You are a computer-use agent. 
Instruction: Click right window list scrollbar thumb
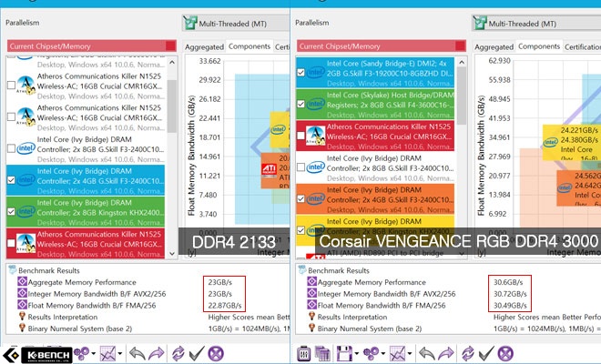pos(462,96)
